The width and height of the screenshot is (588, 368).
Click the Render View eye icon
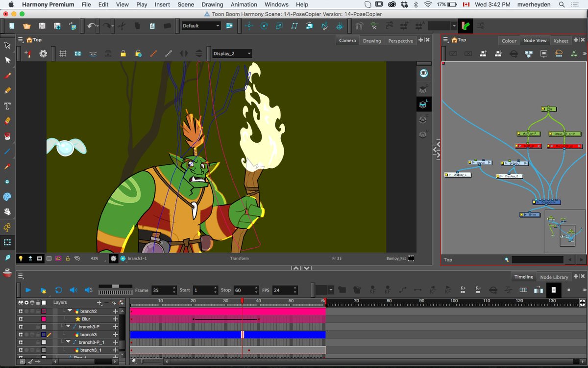tap(424, 73)
